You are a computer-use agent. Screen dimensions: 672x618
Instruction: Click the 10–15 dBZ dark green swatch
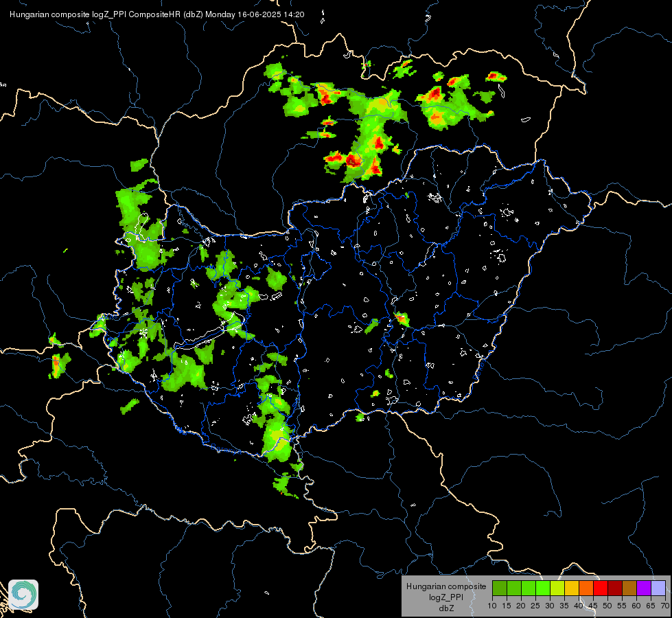499,588
